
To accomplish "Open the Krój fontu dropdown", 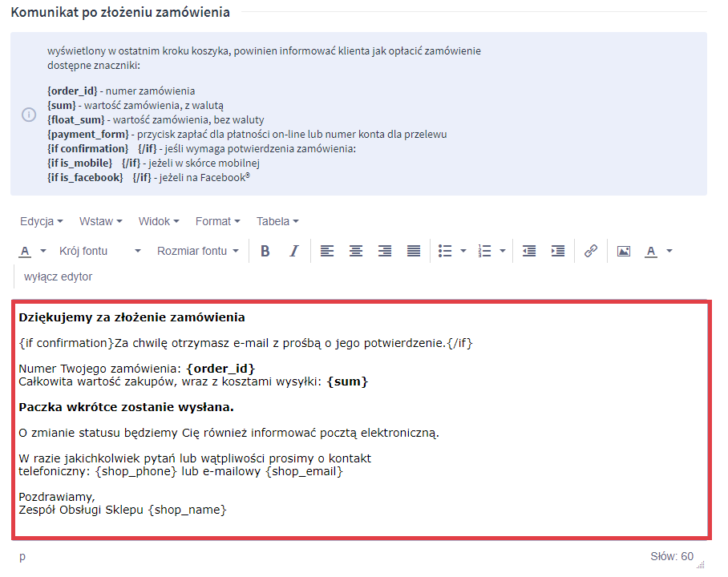I will tap(99, 251).
